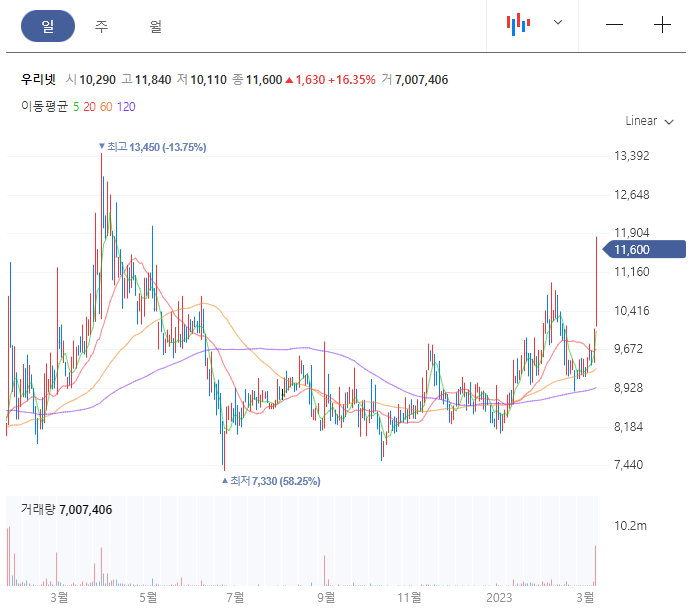Image resolution: width=690 pixels, height=612 pixels.
Task: Click the 2023 date axis label
Action: pos(499,597)
